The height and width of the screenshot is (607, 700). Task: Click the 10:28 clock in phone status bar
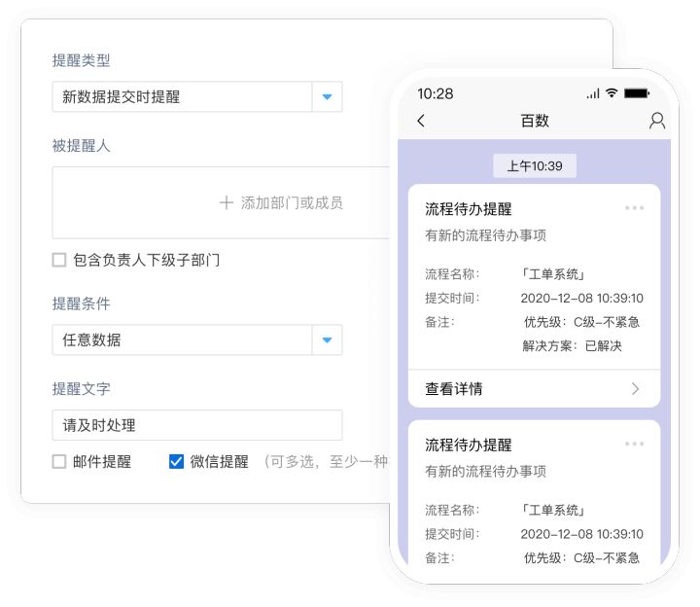point(436,93)
